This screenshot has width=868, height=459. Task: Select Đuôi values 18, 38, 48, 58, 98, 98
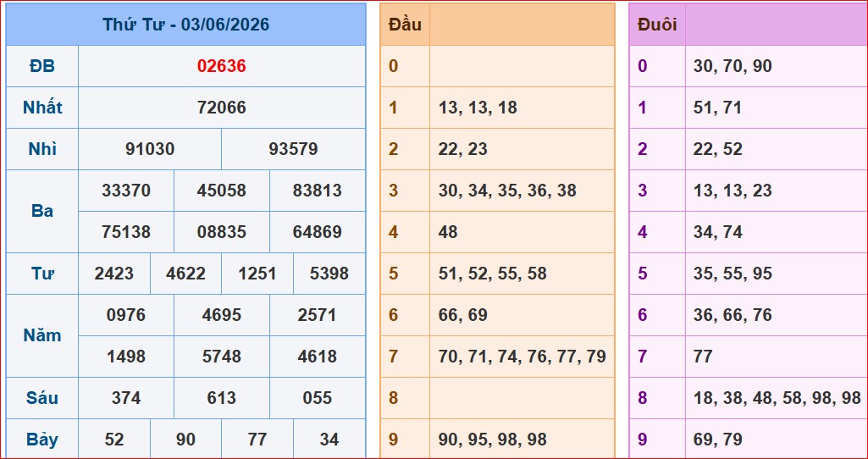point(777,398)
